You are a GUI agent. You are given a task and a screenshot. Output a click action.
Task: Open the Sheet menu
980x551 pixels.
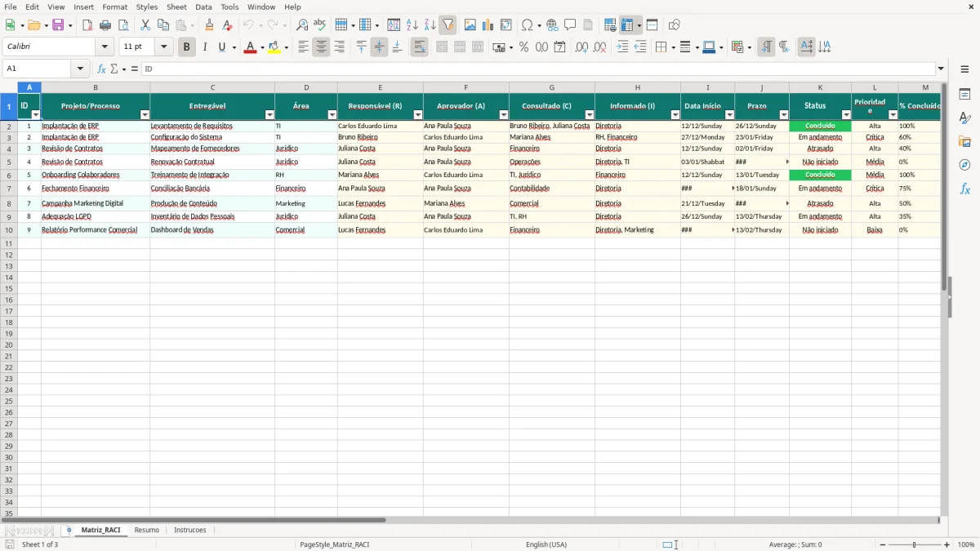[x=176, y=7]
